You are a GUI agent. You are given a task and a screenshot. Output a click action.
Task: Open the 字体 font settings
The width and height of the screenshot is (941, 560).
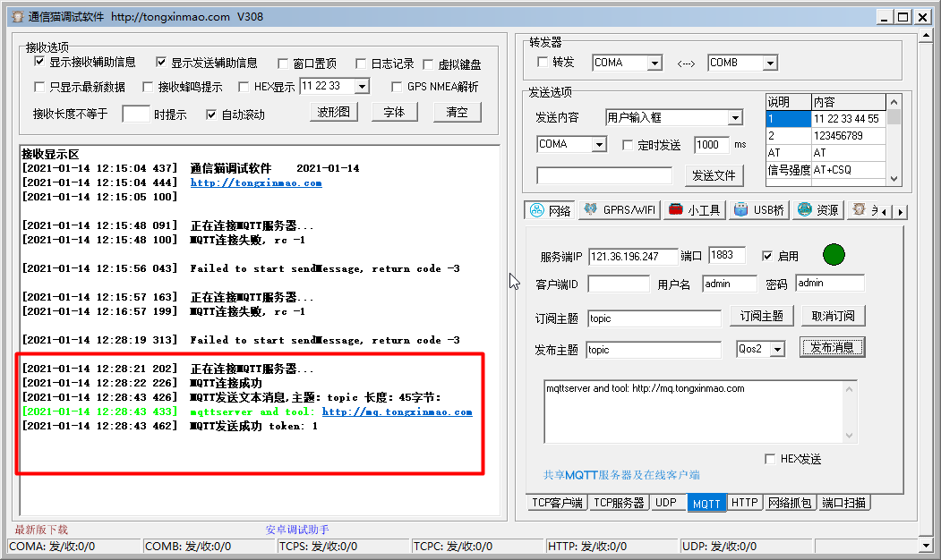tap(394, 111)
